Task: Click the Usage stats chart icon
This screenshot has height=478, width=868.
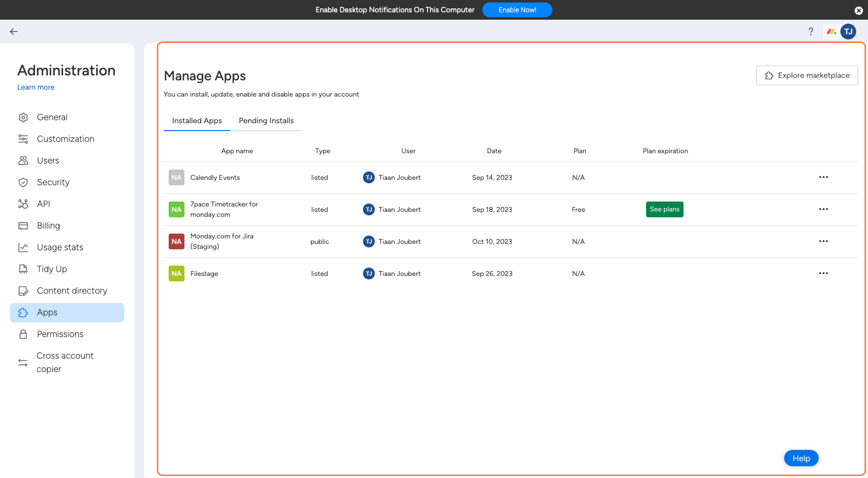Action: [23, 247]
